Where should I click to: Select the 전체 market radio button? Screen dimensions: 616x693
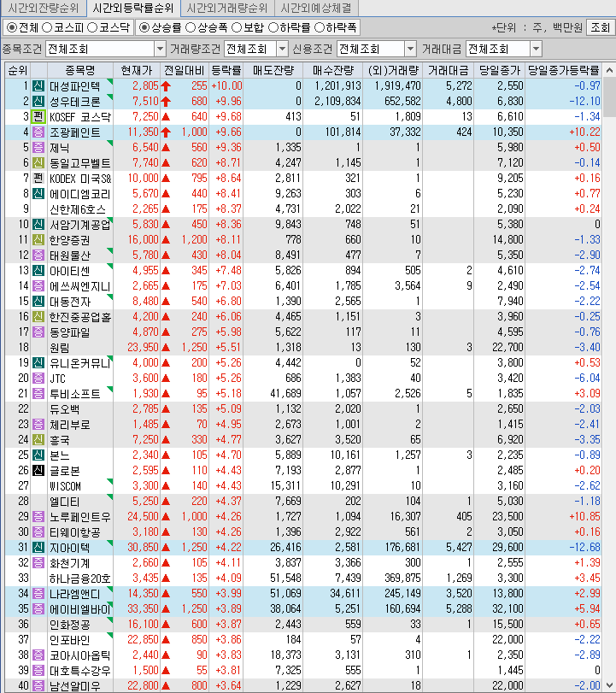point(12,27)
